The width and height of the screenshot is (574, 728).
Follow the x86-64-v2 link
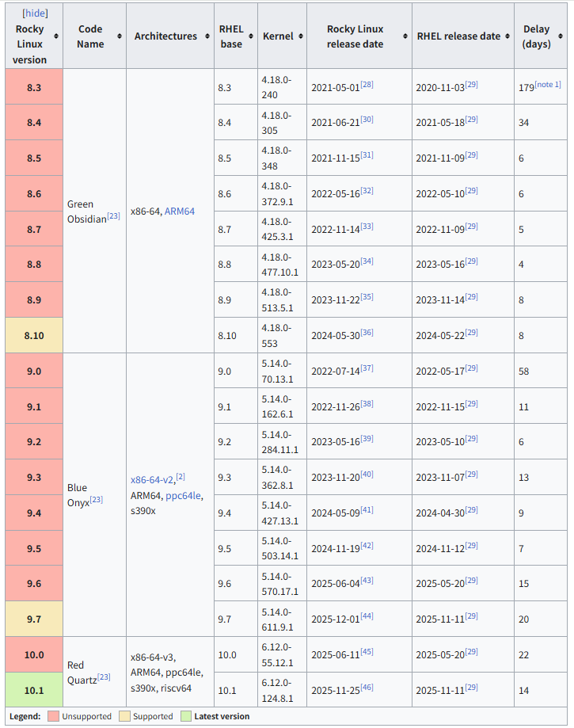pyautogui.click(x=151, y=479)
